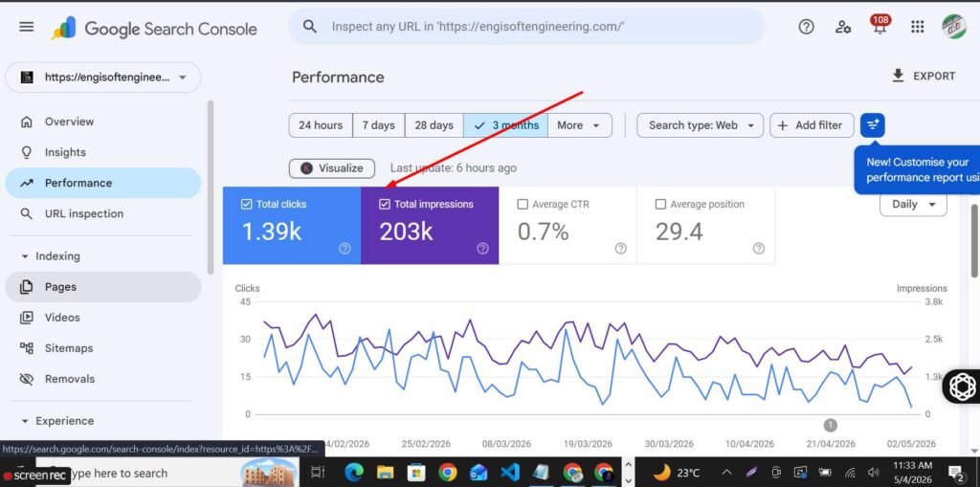
Task: Click the sidebar vertical scrollbar
Action: coord(211,188)
